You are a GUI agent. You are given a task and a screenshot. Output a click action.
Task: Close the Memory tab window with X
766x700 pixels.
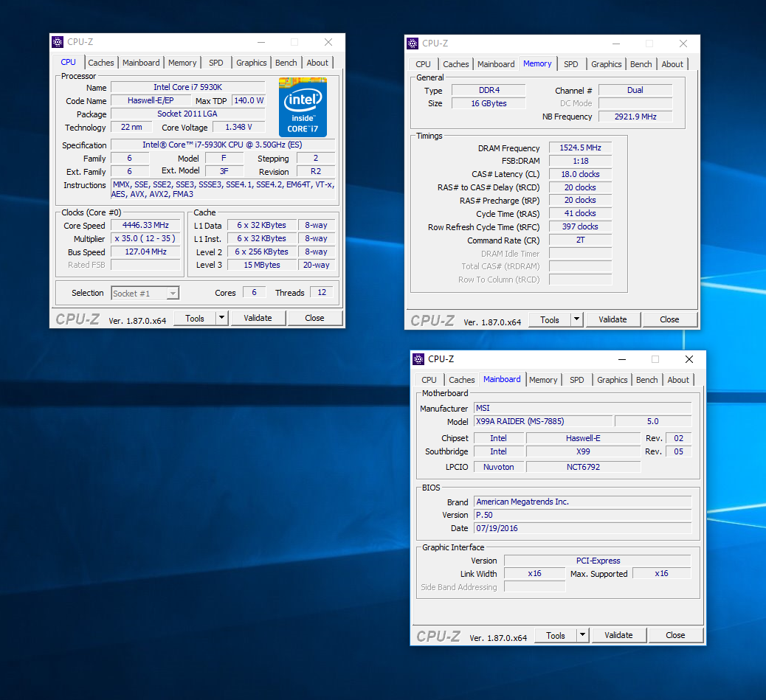tap(683, 44)
